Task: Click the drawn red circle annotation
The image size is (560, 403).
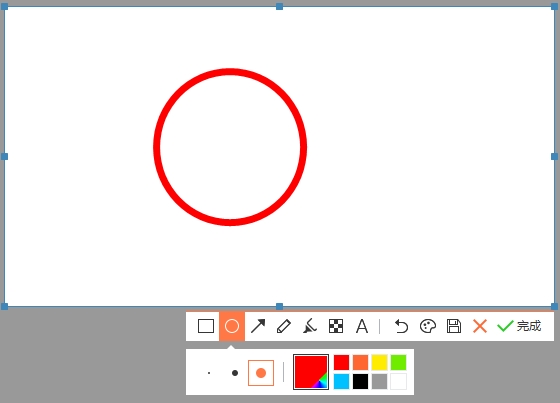Action: click(x=230, y=72)
